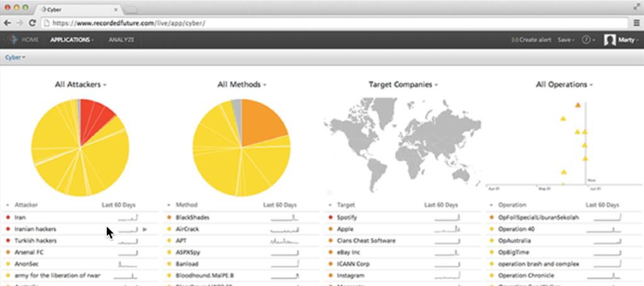Click operation brash and complex row
The width and height of the screenshot is (644, 286).
[564, 264]
